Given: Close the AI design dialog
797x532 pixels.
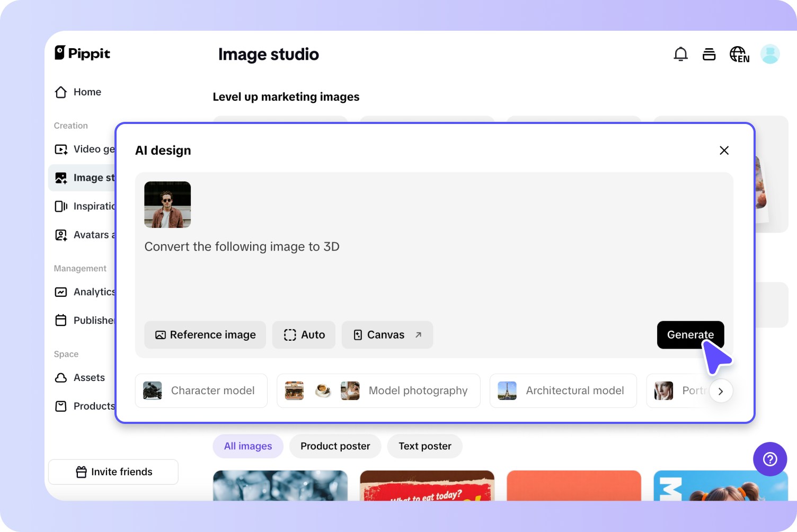Looking at the screenshot, I should point(724,150).
